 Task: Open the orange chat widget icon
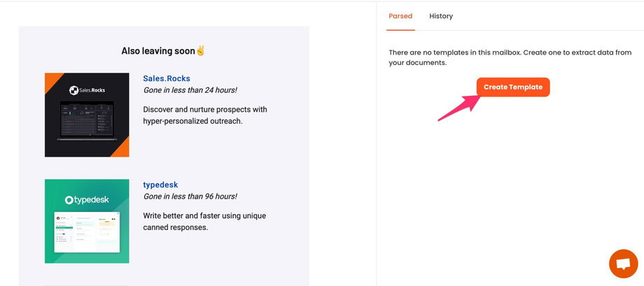tap(623, 264)
